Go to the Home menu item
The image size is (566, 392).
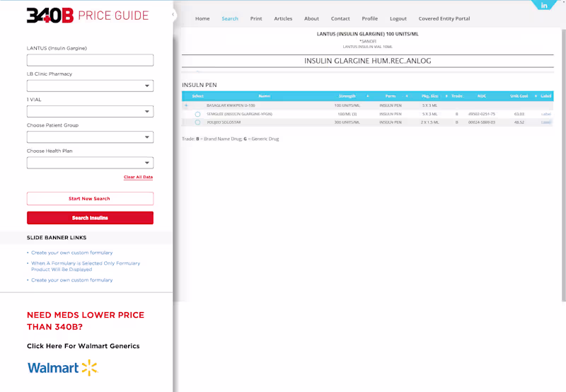(x=202, y=18)
